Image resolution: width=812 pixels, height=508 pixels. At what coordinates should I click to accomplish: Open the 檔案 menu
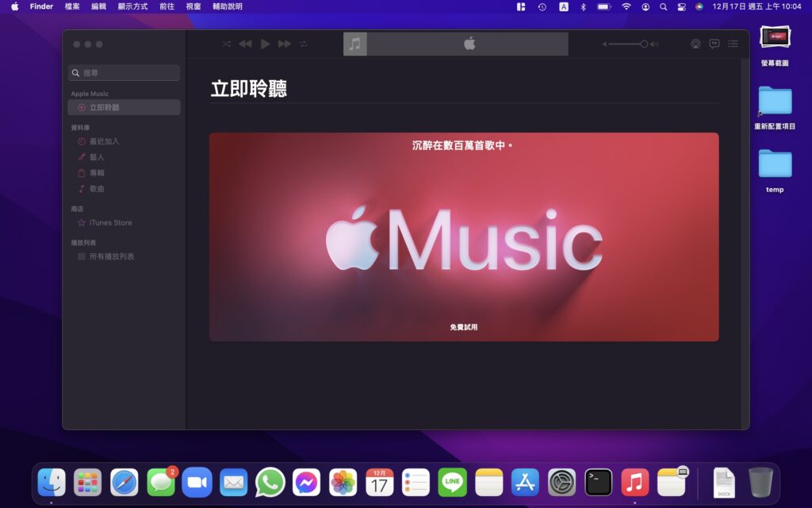coord(72,6)
